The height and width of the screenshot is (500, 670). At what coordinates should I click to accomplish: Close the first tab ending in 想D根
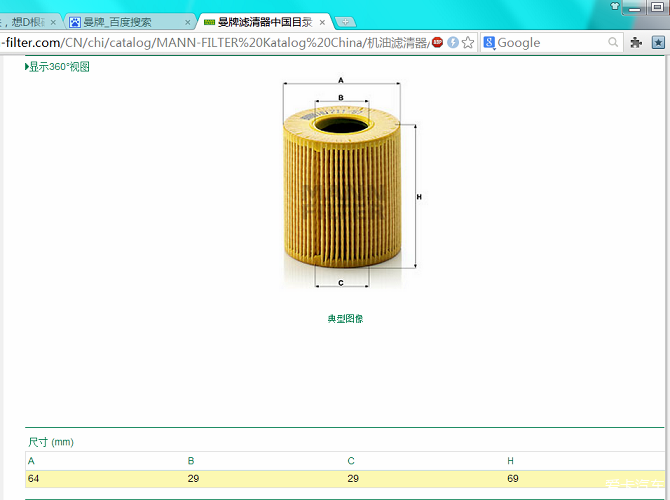tap(53, 22)
